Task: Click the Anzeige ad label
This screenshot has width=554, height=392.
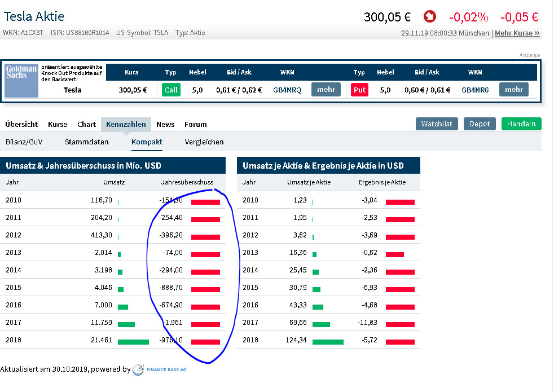Action: (x=529, y=55)
